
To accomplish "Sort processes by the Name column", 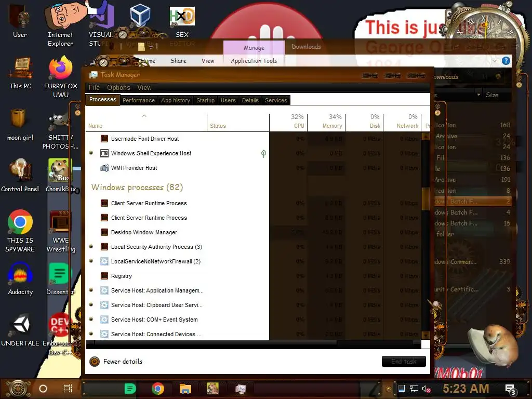I will [x=146, y=122].
